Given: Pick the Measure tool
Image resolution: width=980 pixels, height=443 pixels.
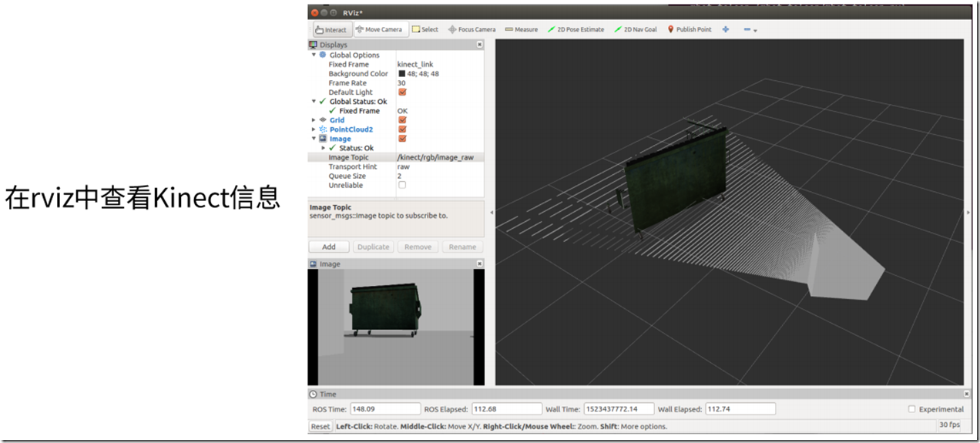Looking at the screenshot, I should point(521,30).
